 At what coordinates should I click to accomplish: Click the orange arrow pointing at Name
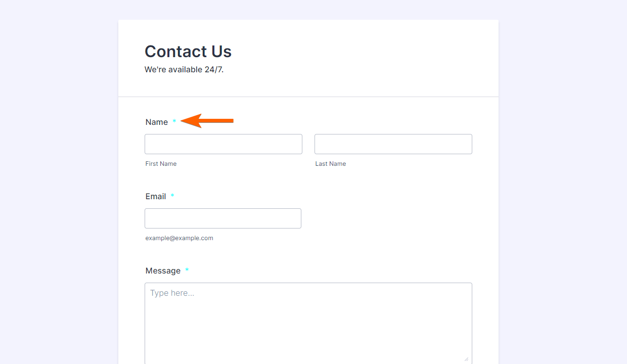tap(206, 121)
